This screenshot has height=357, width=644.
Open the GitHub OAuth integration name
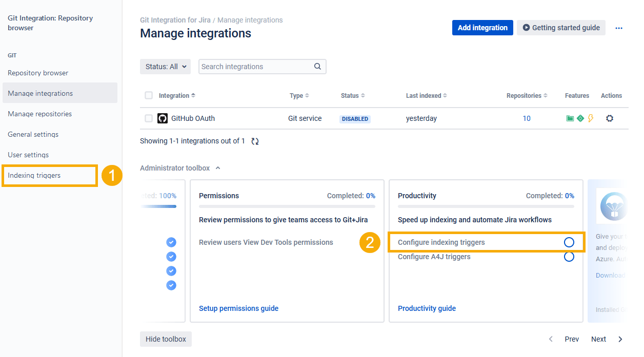coord(193,118)
